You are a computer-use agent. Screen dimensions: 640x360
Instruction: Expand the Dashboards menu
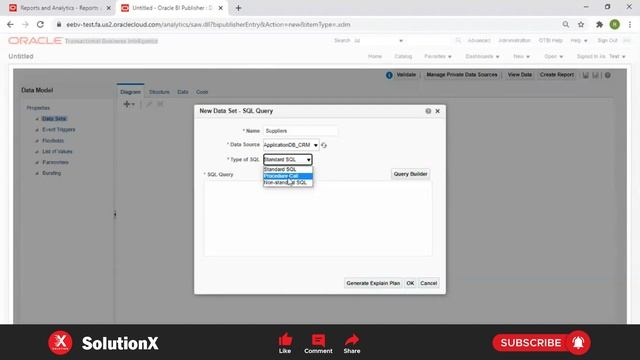(482, 56)
